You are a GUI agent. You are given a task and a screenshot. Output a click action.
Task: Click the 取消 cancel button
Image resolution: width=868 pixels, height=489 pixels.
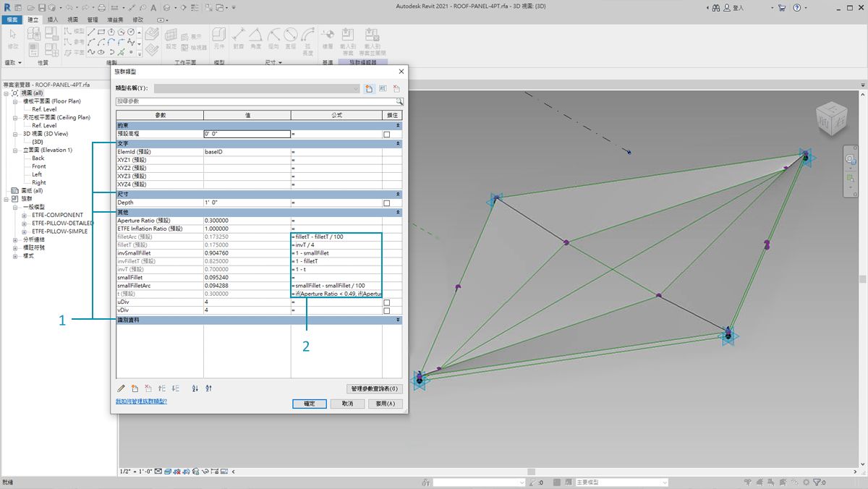point(347,404)
